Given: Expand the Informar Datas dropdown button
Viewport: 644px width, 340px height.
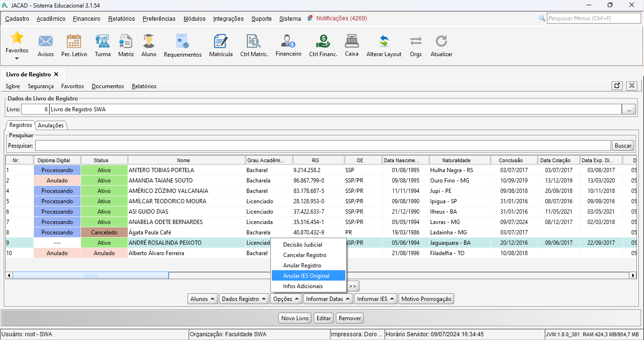Looking at the screenshot, I should [x=328, y=299].
